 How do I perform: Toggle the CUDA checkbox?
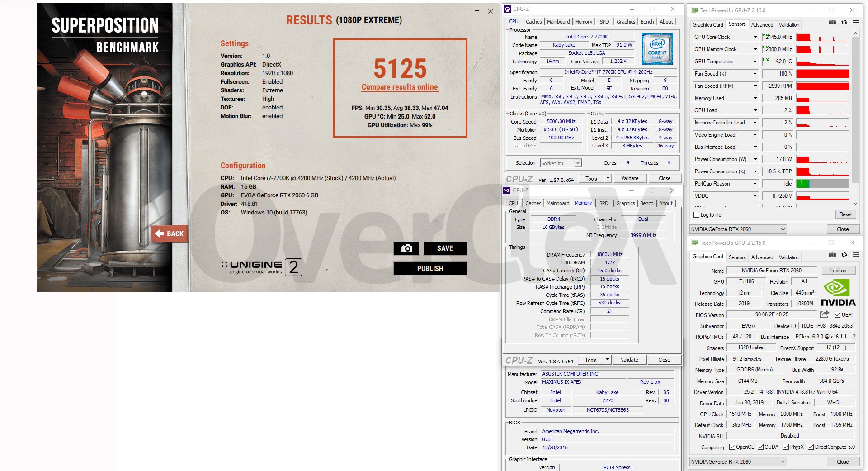[x=760, y=447]
